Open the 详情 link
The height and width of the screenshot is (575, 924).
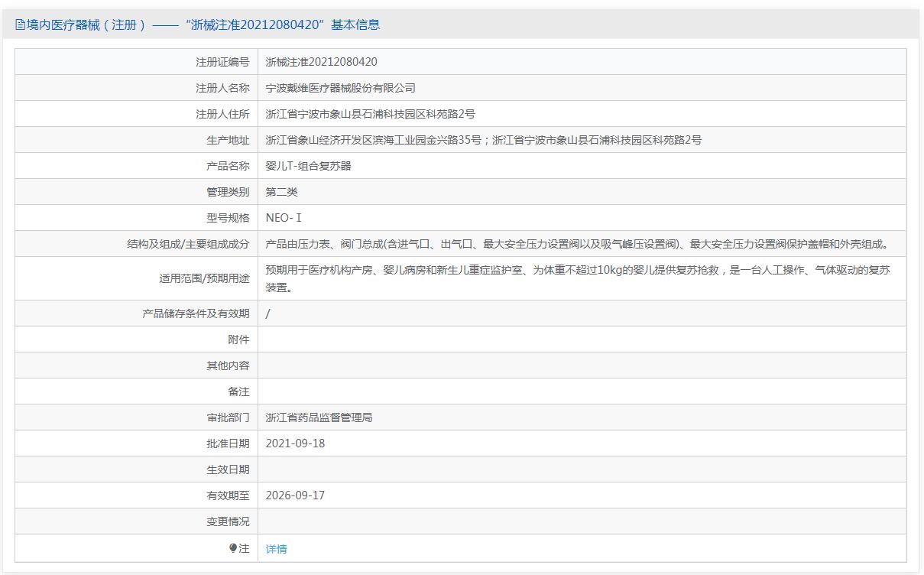coord(276,549)
